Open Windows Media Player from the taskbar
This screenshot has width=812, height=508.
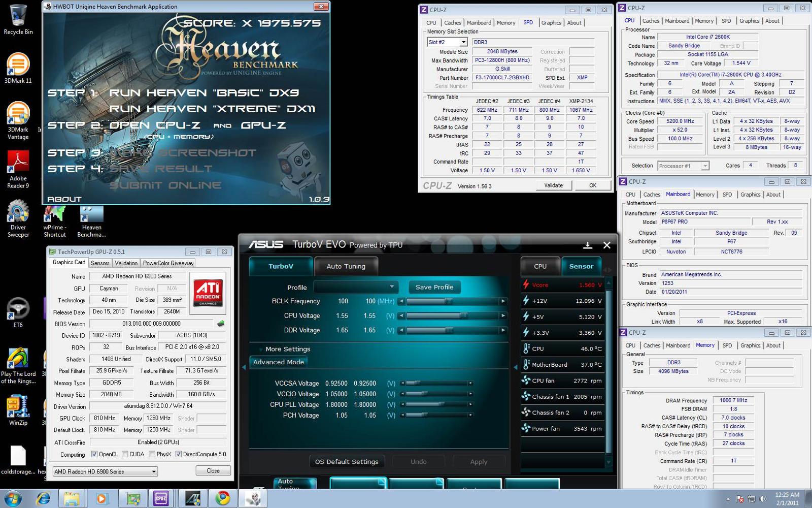tap(101, 499)
